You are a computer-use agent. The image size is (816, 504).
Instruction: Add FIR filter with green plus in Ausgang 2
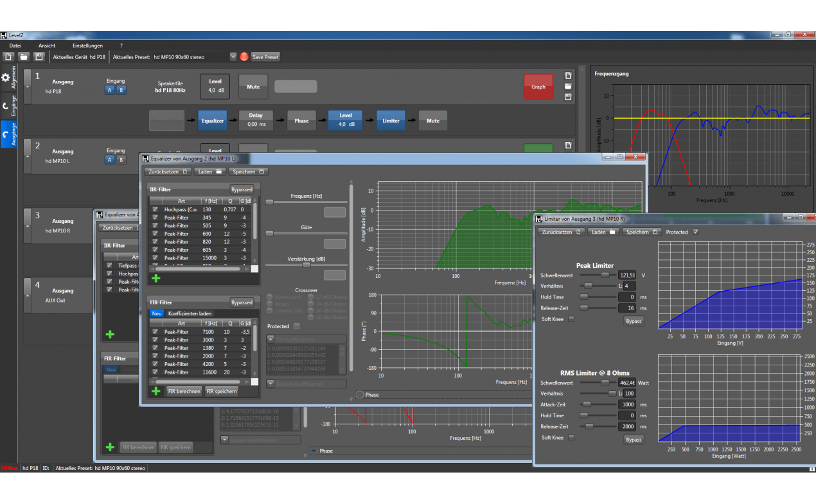pos(155,391)
